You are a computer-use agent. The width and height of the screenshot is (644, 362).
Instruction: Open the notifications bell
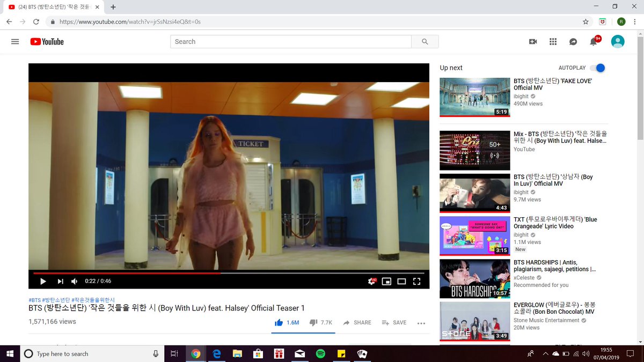pyautogui.click(x=594, y=41)
